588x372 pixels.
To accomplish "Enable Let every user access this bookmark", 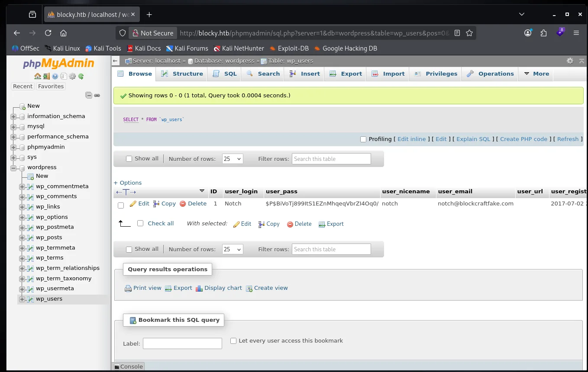I will click(x=233, y=341).
